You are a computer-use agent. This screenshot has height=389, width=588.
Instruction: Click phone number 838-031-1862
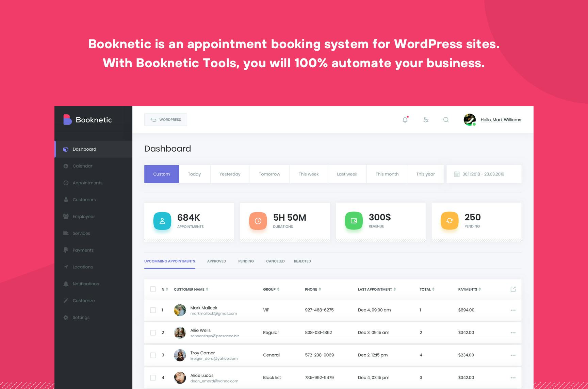(x=318, y=333)
